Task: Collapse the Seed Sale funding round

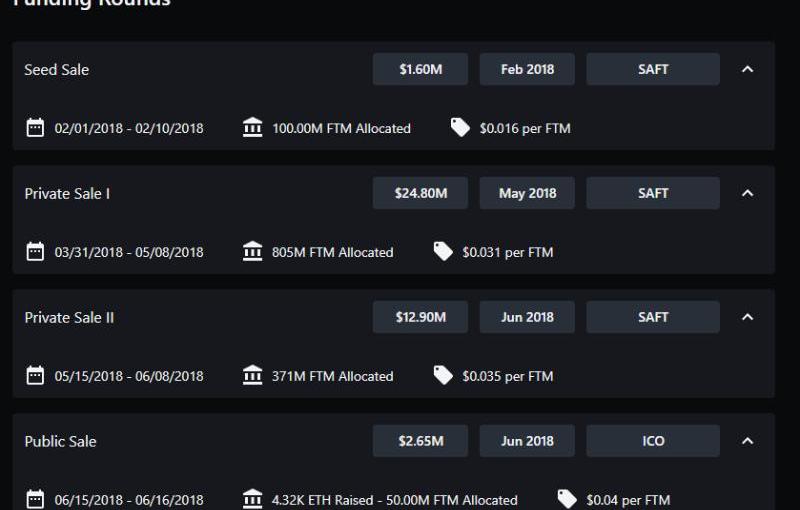Action: tap(747, 70)
